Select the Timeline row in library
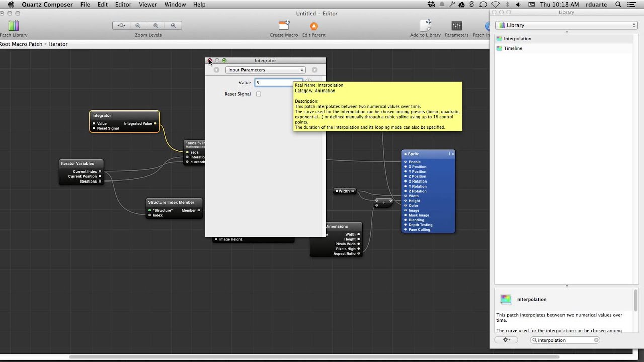 563,48
